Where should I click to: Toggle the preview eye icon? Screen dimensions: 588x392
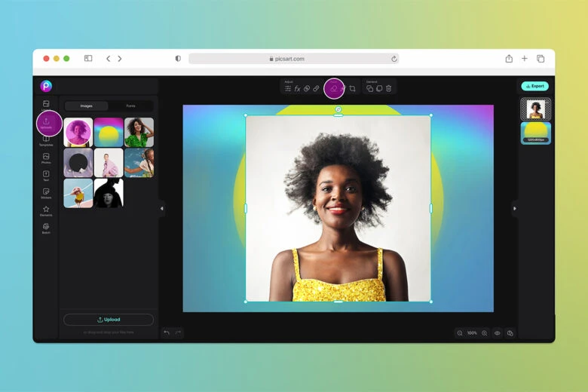497,332
